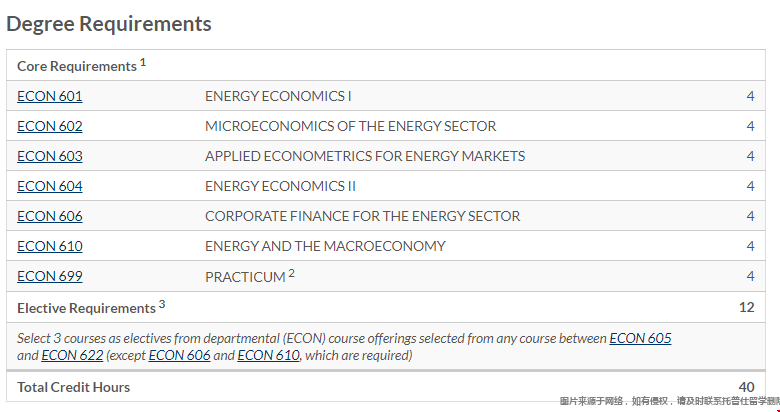Open the ECON 602 course link
This screenshot has height=412, width=780.
(50, 126)
